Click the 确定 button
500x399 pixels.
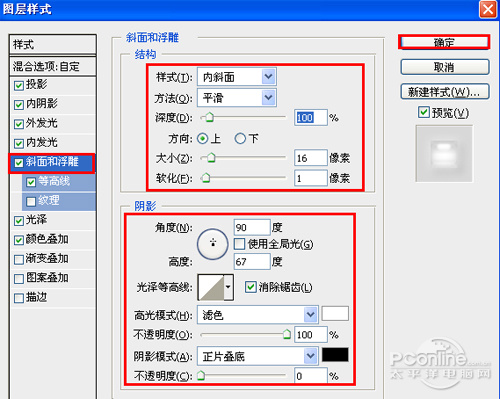444,42
